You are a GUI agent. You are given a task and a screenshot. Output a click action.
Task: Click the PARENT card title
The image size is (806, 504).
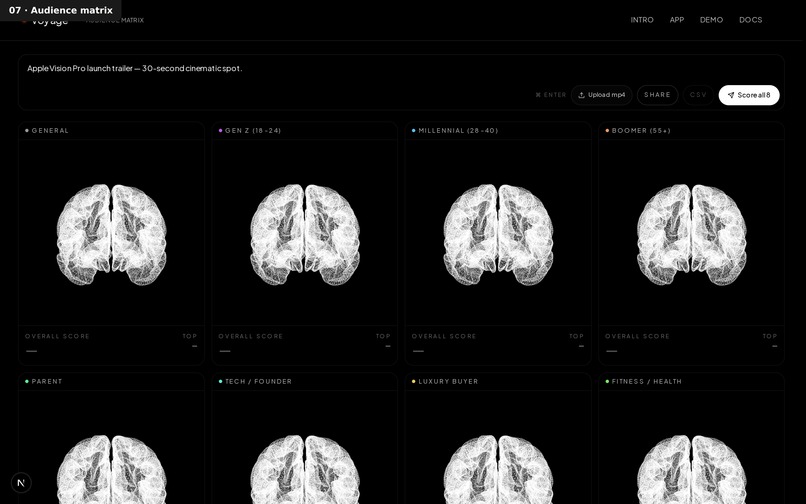pos(47,382)
